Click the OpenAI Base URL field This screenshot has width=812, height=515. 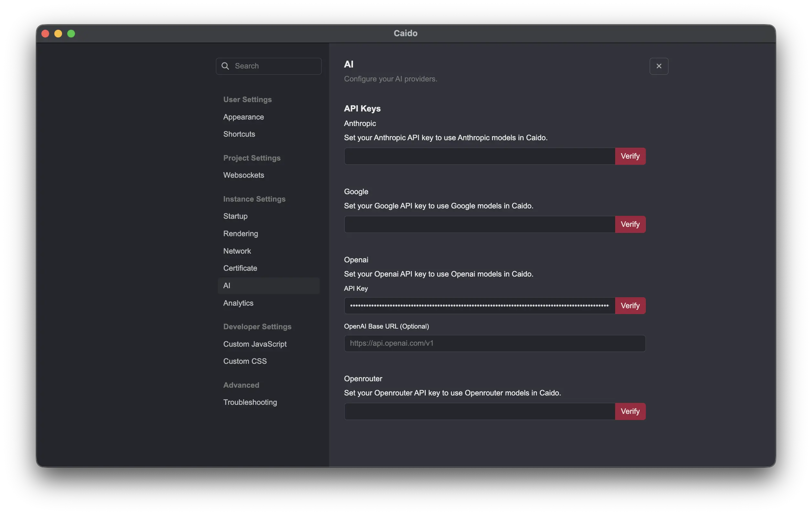[x=494, y=343]
